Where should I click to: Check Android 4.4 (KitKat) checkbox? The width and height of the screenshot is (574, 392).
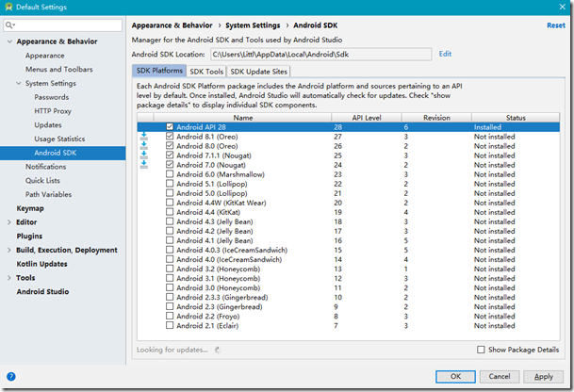click(170, 212)
